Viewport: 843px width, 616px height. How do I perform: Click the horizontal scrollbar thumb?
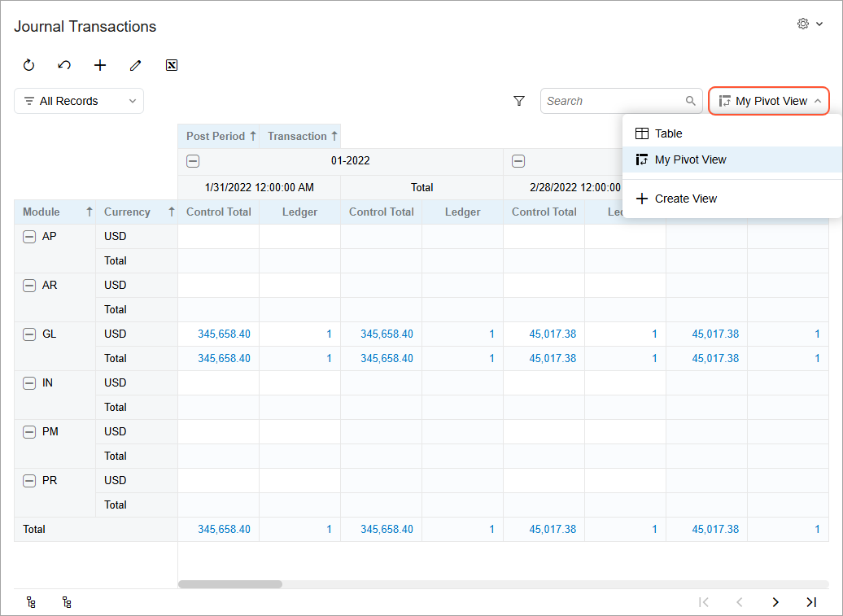230,584
